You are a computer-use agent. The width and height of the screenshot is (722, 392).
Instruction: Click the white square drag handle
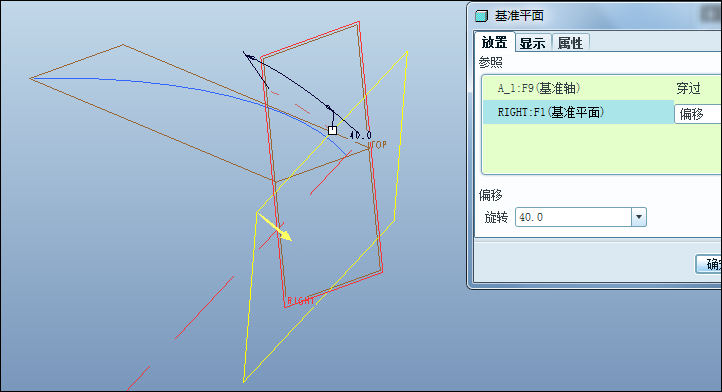(x=332, y=130)
